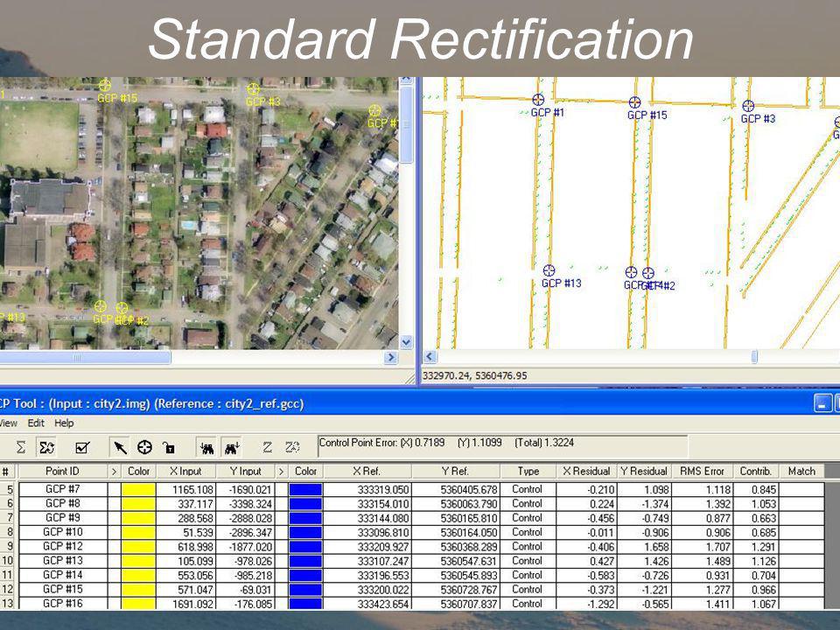Viewport: 840px width, 630px height.
Task: Click GCP #1 marker in reference map
Action: [x=538, y=100]
